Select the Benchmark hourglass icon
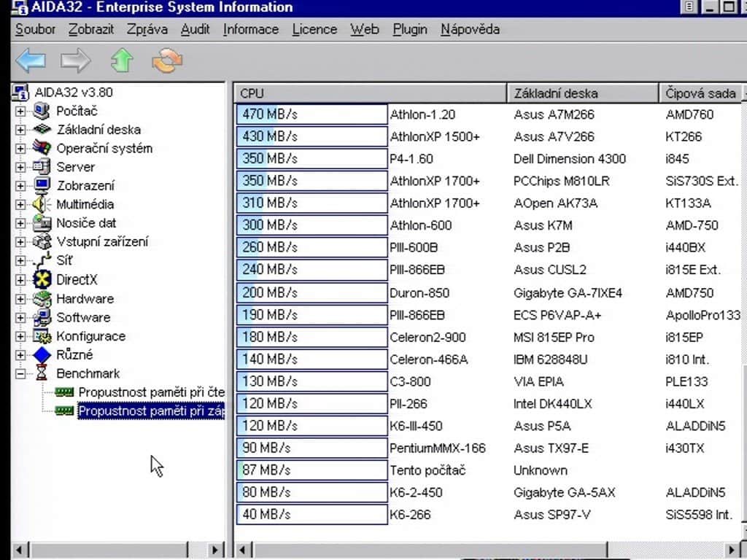 42,373
